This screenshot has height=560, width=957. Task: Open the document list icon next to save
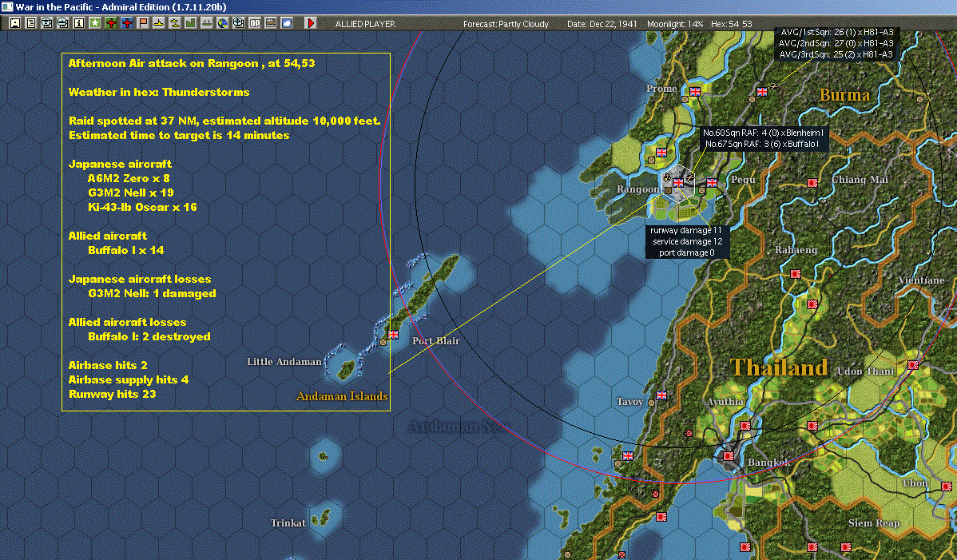(31, 23)
